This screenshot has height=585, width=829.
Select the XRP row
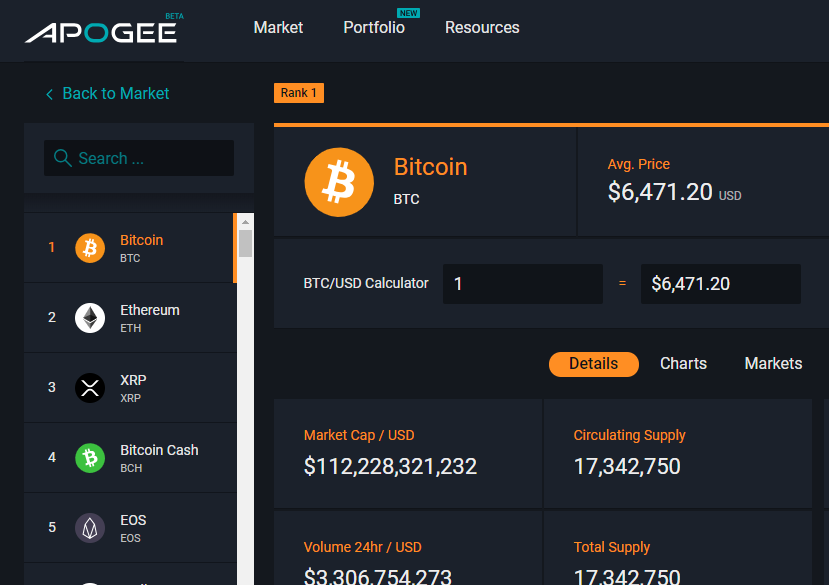point(130,388)
